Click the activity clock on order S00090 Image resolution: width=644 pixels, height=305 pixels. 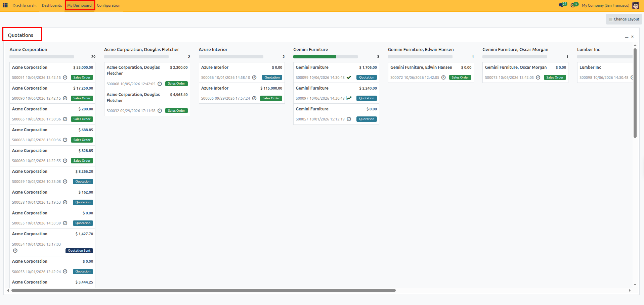coord(65,98)
